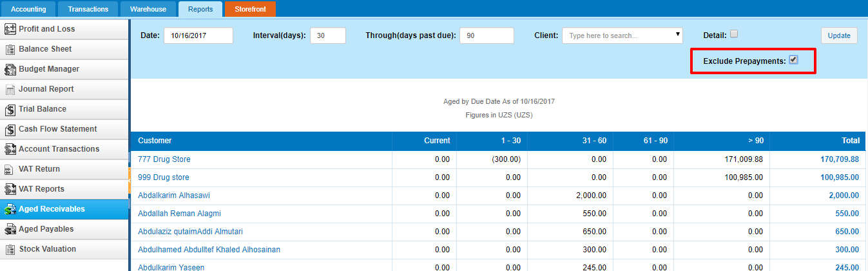Open customer Abdulhamed Abdulltef Khaled Alhosainan
Screen dimensions: 868x271
209,250
